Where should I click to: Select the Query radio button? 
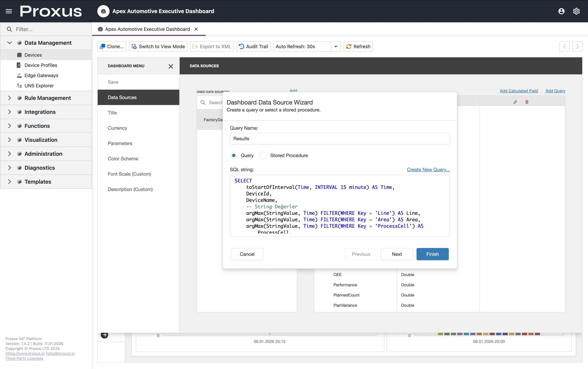[234, 155]
